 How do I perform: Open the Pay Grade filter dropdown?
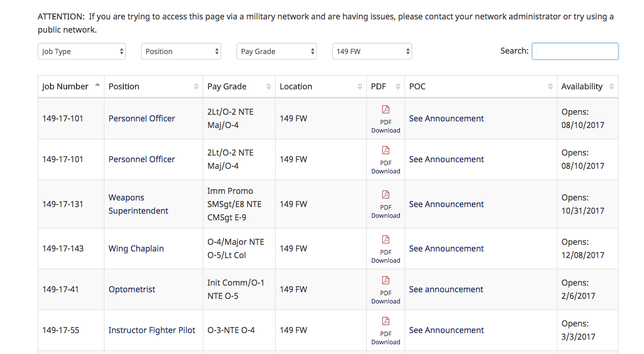tap(277, 52)
